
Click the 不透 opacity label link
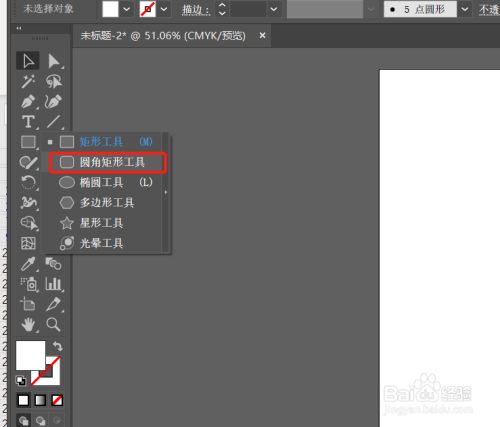[x=489, y=9]
